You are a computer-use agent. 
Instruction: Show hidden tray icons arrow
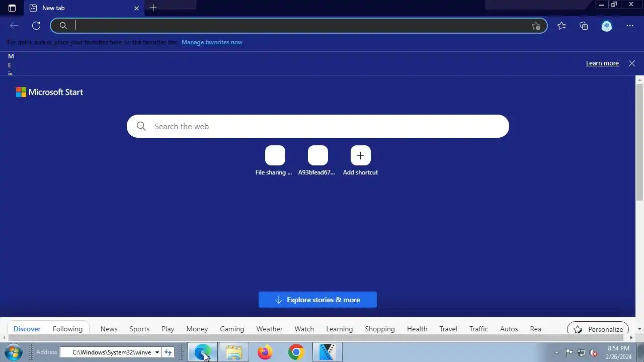click(556, 352)
